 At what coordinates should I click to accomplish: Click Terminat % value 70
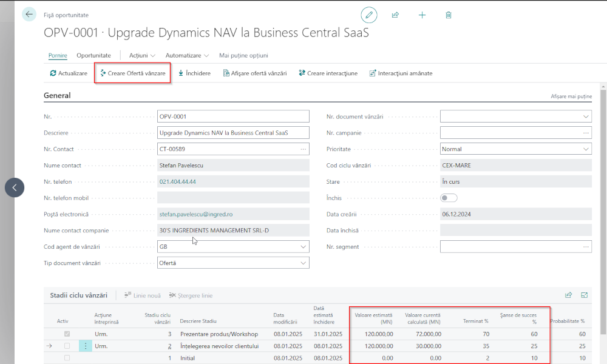(486, 334)
